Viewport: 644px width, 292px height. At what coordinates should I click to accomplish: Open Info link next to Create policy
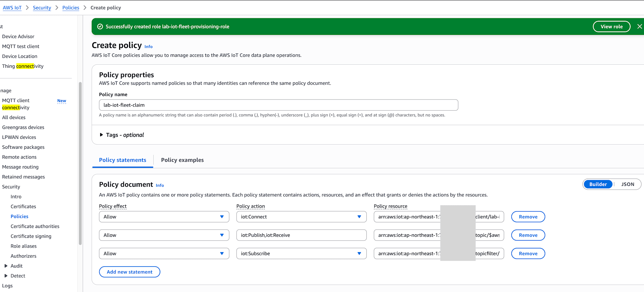click(x=148, y=47)
